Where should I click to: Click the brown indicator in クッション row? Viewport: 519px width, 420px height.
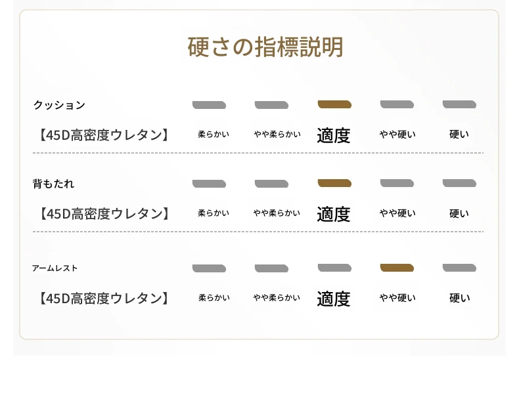pyautogui.click(x=334, y=104)
